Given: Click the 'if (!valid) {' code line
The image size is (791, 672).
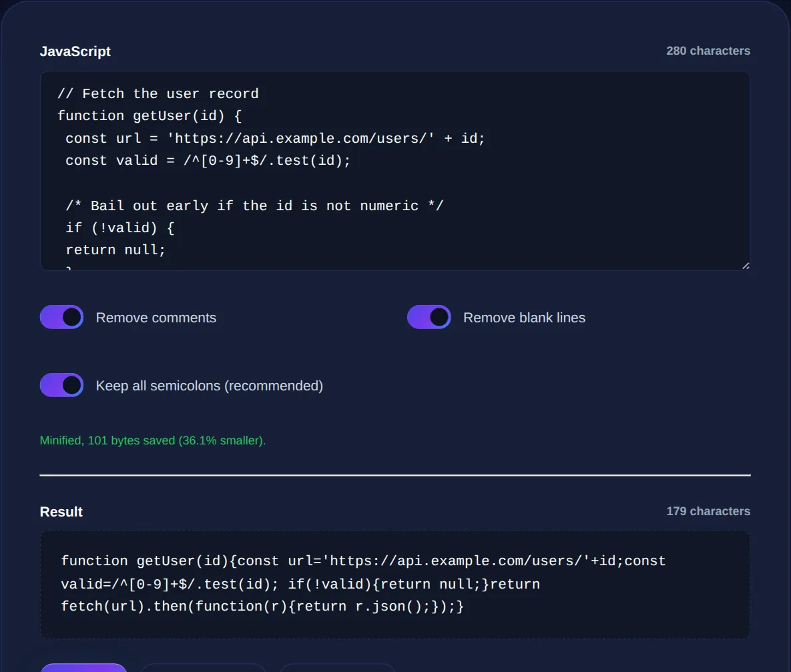Looking at the screenshot, I should click(x=120, y=228).
